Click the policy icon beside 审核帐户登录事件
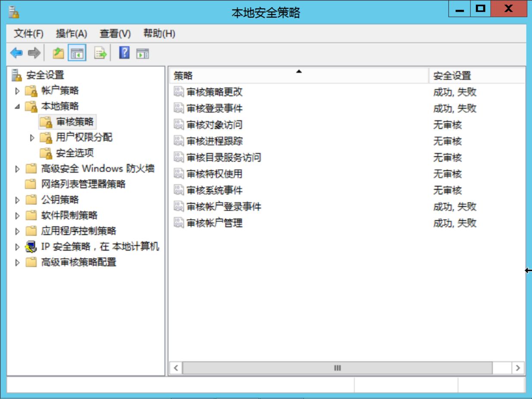 [178, 206]
